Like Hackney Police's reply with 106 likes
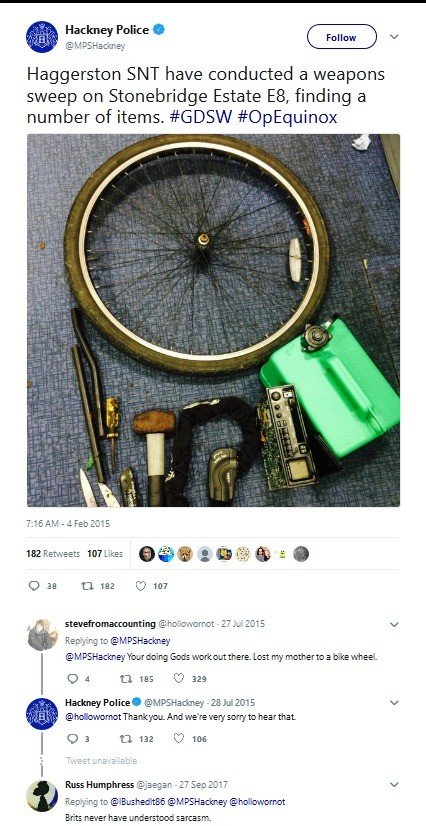This screenshot has width=426, height=826. tap(179, 739)
